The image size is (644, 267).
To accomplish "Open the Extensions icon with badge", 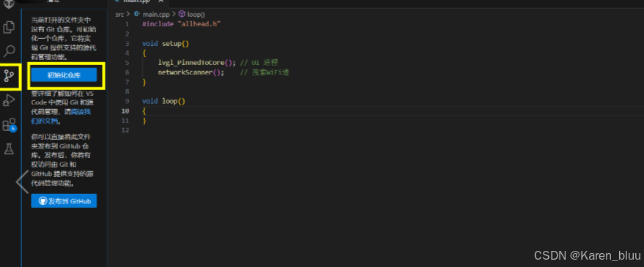I will click(9, 124).
